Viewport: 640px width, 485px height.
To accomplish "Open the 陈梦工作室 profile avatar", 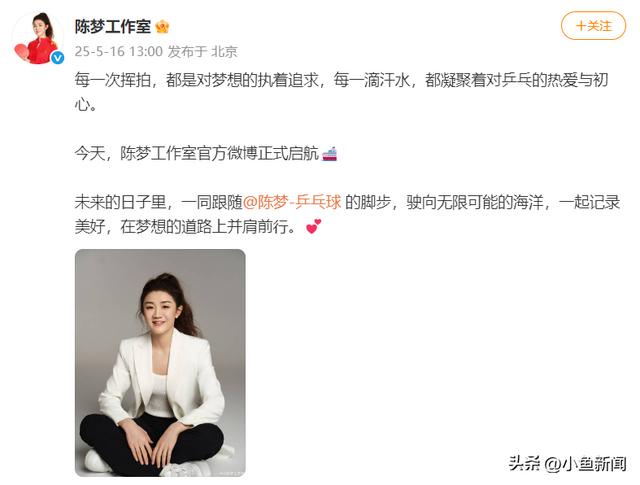I will (38, 38).
